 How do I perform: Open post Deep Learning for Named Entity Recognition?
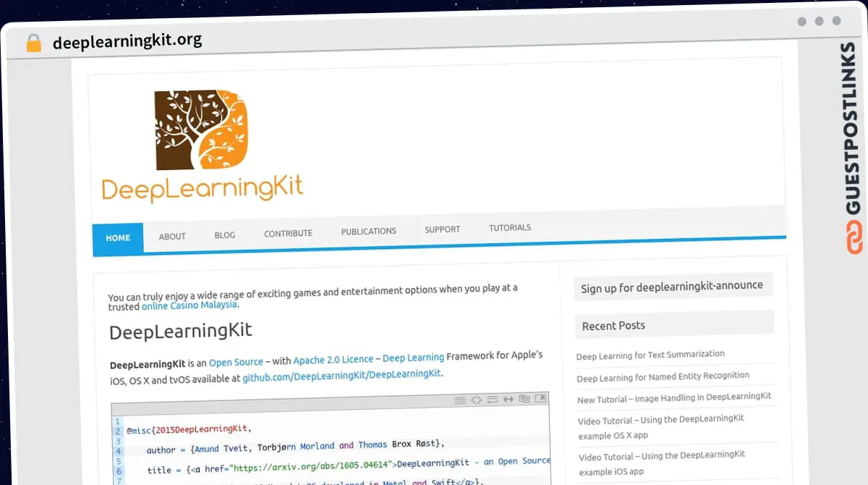[663, 376]
